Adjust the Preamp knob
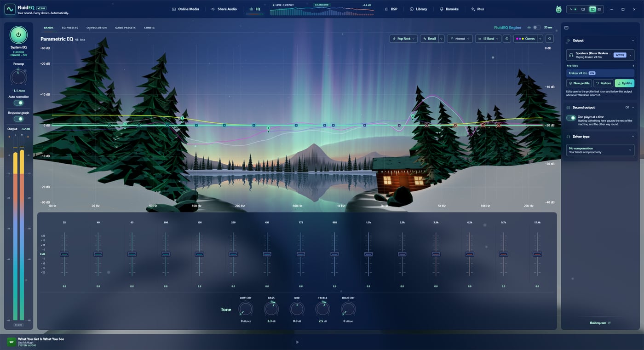Screen dimensions: 644x350 (x=18, y=77)
